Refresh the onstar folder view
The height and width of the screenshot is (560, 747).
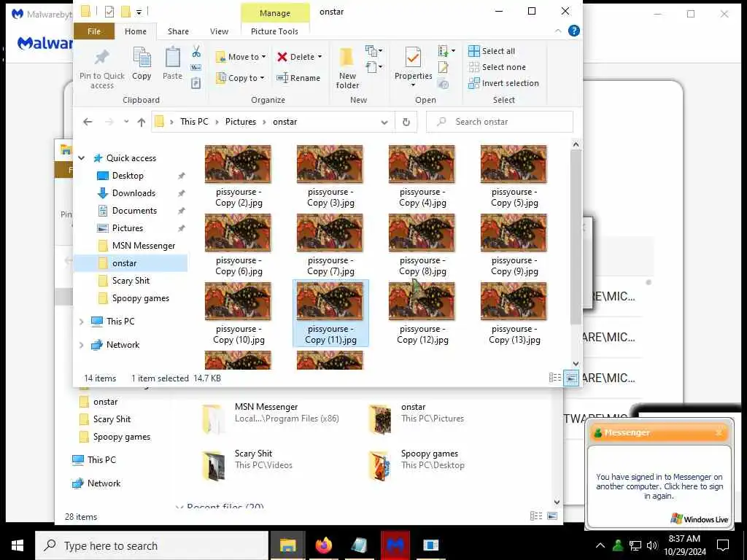click(x=406, y=122)
